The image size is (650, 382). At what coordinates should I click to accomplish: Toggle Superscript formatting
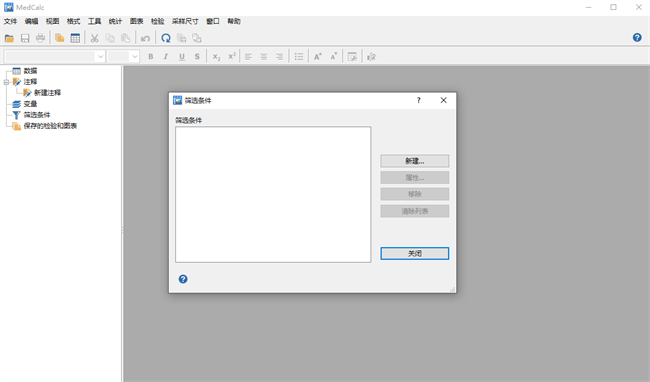pos(232,57)
